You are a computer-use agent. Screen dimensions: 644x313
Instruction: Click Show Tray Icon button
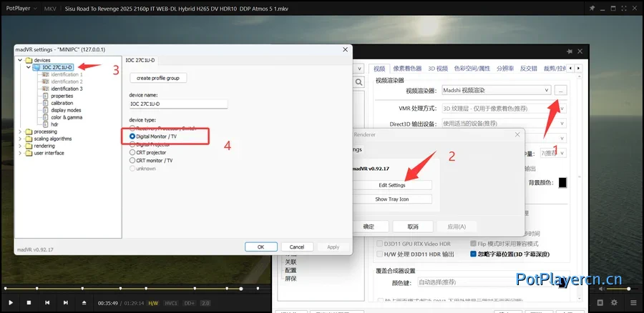tap(392, 199)
